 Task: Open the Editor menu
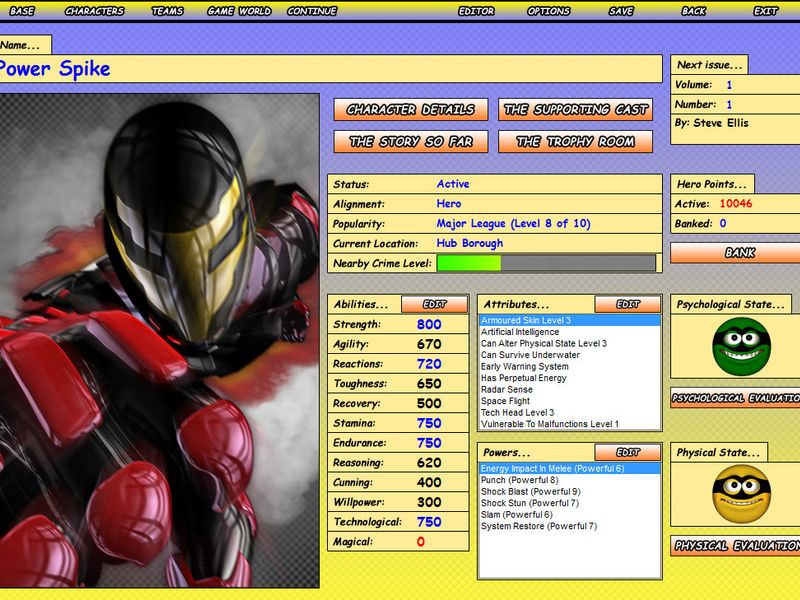pos(476,11)
